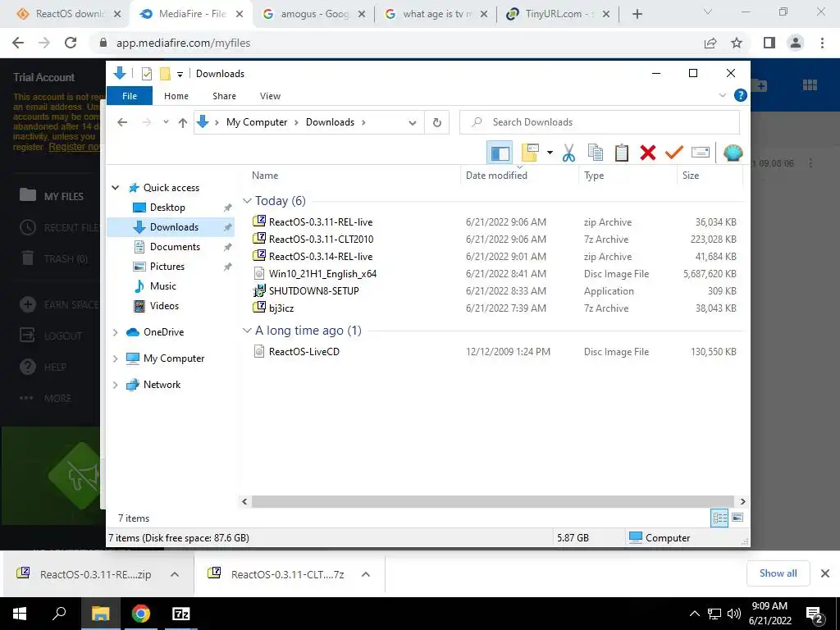Open the Chrome three-dot menu
Screen dimensions: 840x630
coord(822,43)
